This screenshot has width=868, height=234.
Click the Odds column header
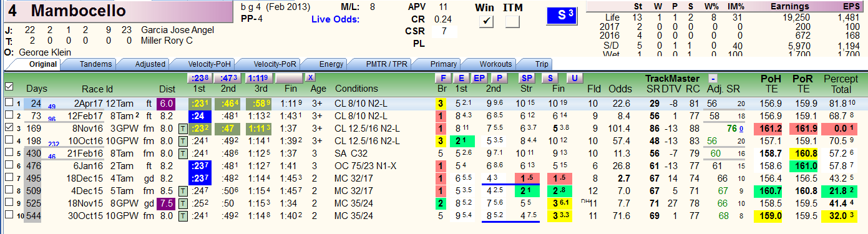click(x=620, y=89)
